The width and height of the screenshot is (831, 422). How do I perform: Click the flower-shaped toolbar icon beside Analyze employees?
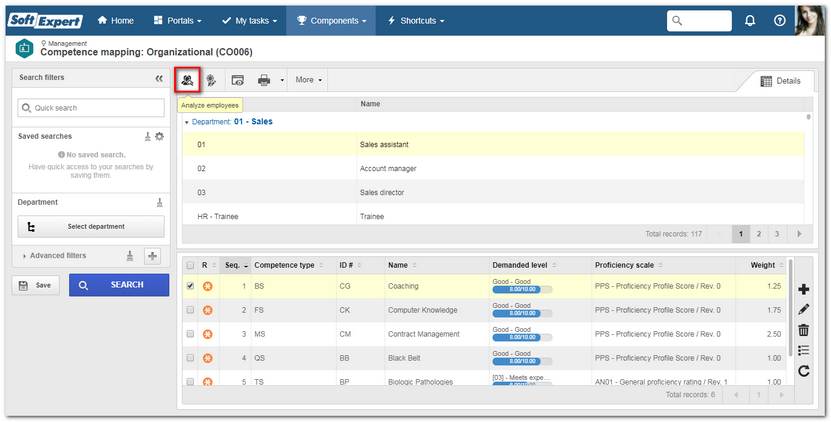tap(211, 81)
